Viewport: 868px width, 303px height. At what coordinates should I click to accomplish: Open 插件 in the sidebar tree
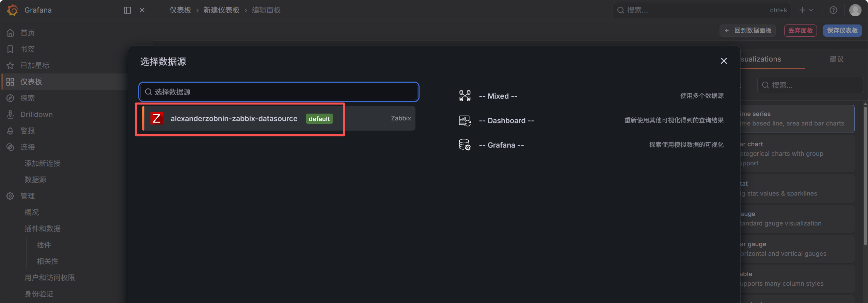[44, 245]
